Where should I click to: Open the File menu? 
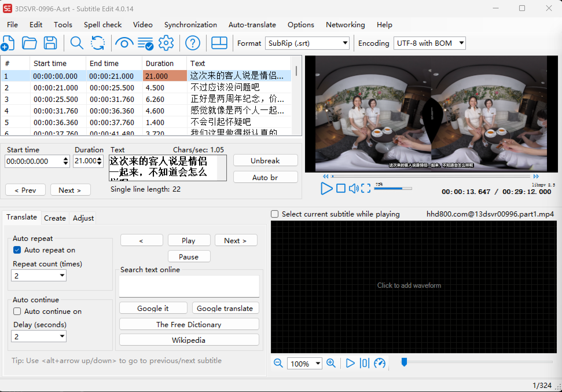click(x=12, y=25)
